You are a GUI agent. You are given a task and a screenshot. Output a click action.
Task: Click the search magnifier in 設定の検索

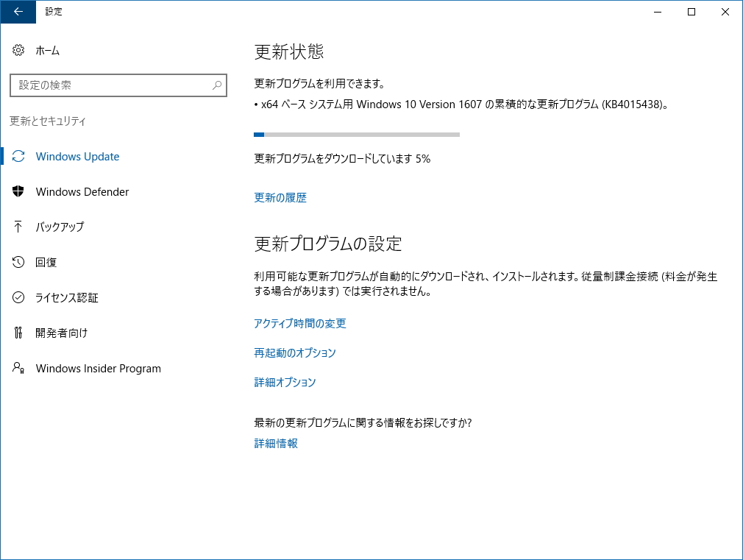pos(217,85)
